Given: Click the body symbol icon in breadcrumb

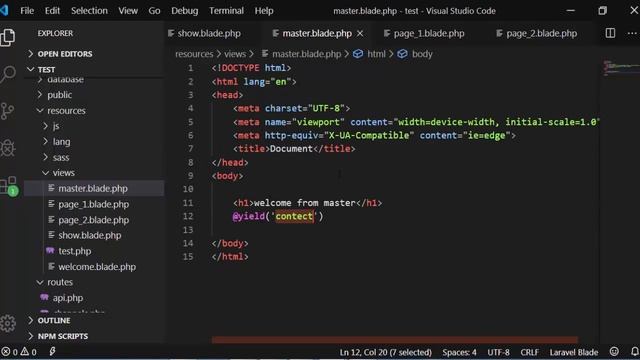Looking at the screenshot, I should [402, 54].
